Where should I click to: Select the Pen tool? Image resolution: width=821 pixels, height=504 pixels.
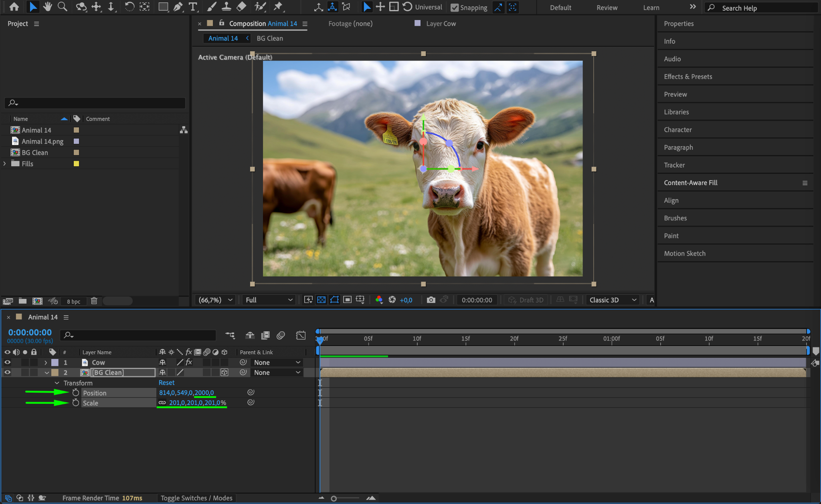click(x=178, y=7)
